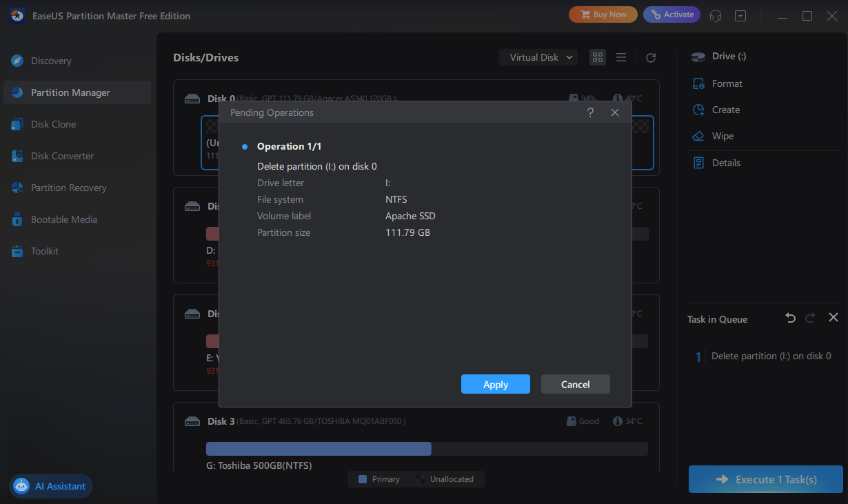Click Partition size value 111.79 GB
Viewport: 848px width, 504px height.
coord(407,232)
